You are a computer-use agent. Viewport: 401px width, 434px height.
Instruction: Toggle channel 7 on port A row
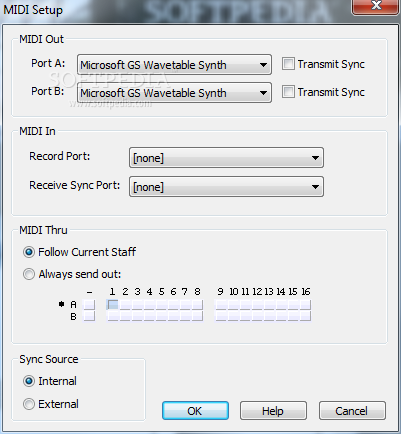pos(185,305)
